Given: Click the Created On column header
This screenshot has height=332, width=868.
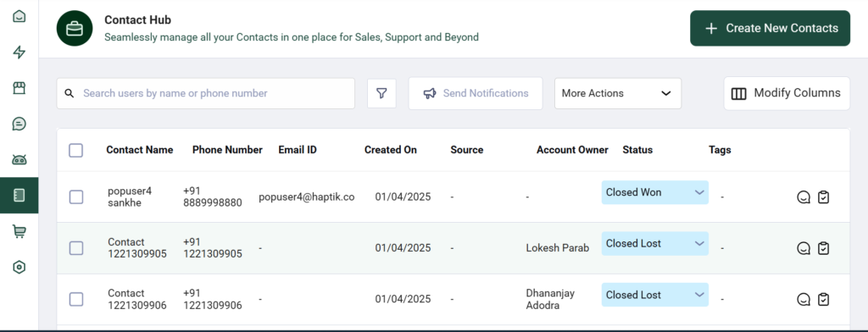Looking at the screenshot, I should pos(390,150).
